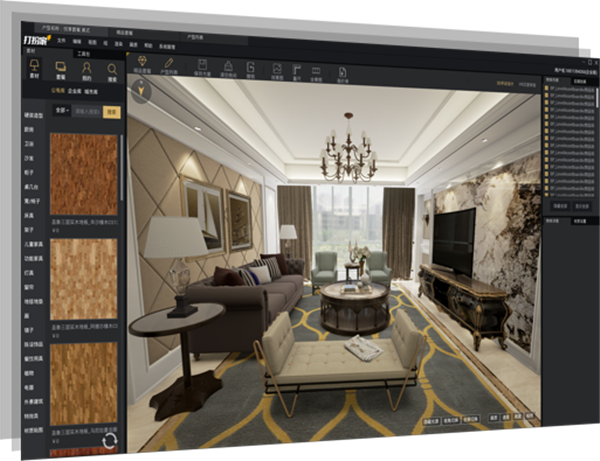This screenshot has width=600, height=461.
Task: Switch to the 公有库 tab
Action: (58, 92)
